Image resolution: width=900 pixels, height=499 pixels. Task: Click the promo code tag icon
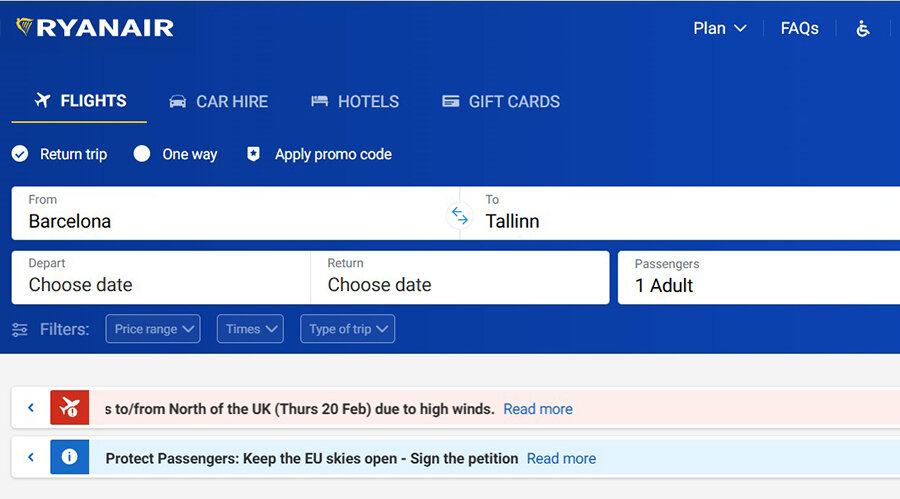[253, 154]
